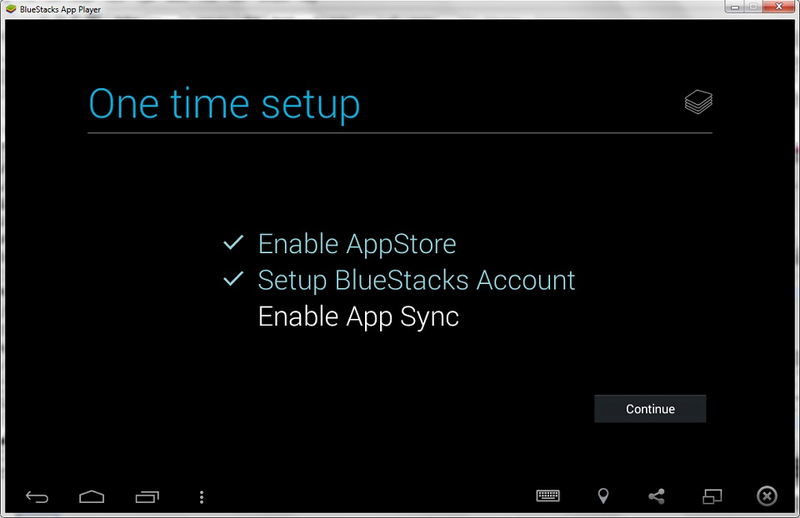Click the BlueStacks title bar app icon
800x518 pixels.
coord(11,9)
